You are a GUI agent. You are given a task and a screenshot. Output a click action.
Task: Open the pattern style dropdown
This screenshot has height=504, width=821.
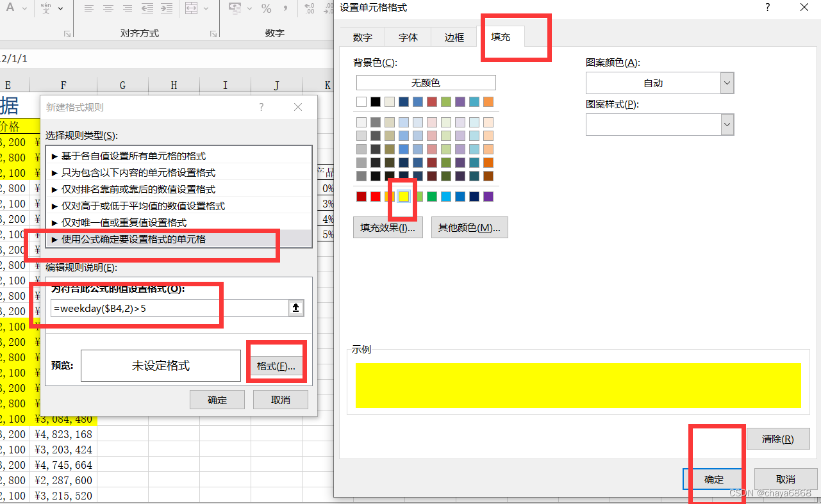[659, 124]
